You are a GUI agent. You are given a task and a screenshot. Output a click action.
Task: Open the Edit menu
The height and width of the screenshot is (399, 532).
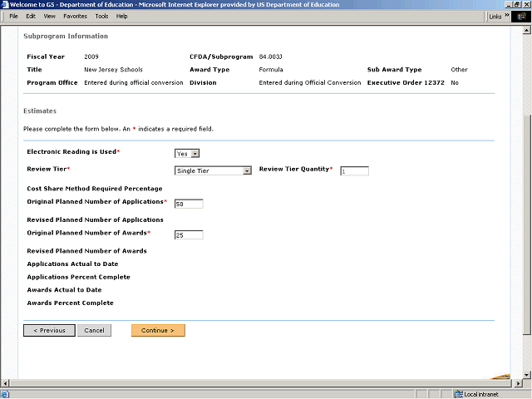(x=31, y=17)
